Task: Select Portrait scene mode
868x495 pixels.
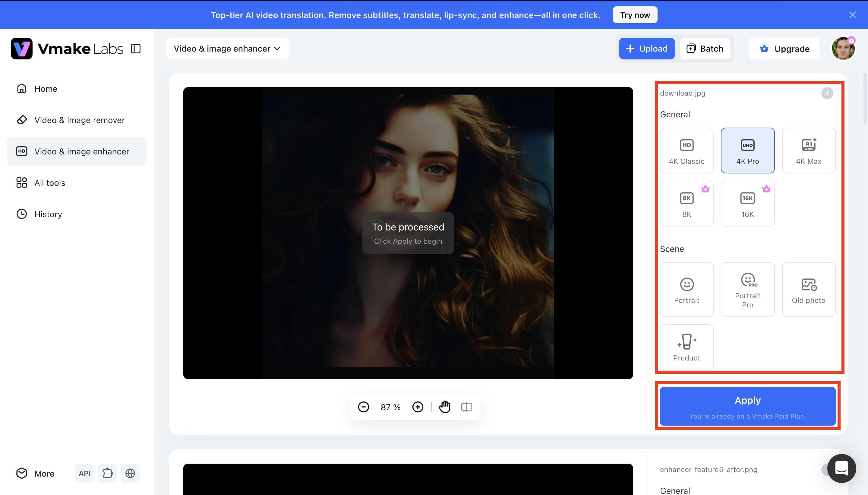Action: tap(687, 290)
